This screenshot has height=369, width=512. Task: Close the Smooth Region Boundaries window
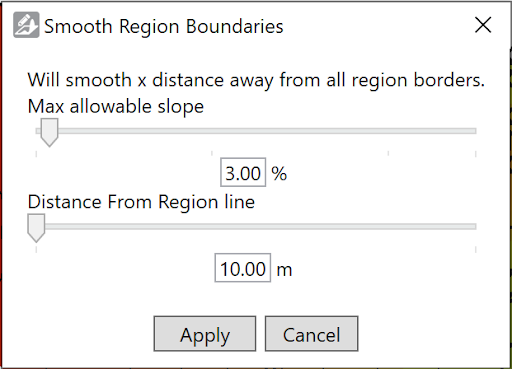pyautogui.click(x=483, y=25)
